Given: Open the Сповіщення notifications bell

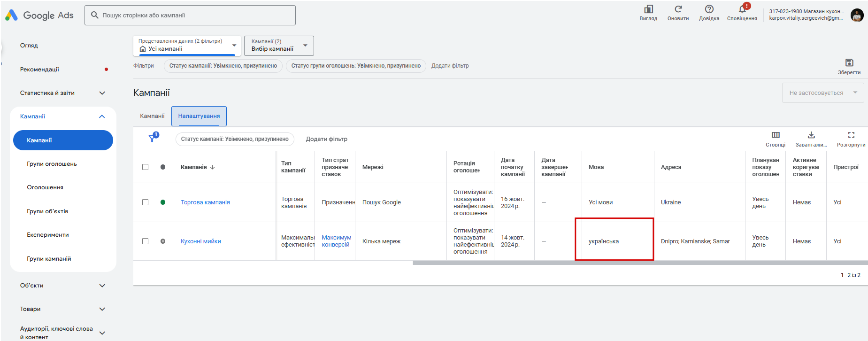Looking at the screenshot, I should coord(742,9).
